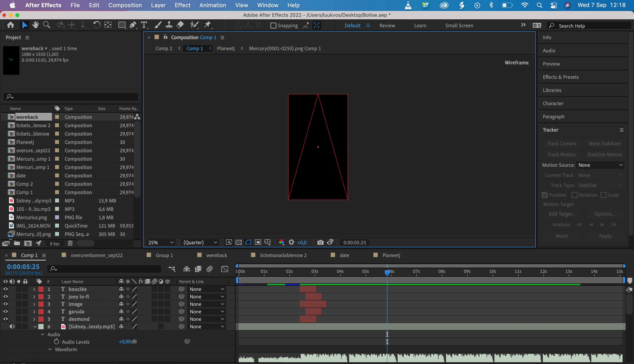Pick the Rectangle shape tool
The height and width of the screenshot is (364, 634).
122,25
